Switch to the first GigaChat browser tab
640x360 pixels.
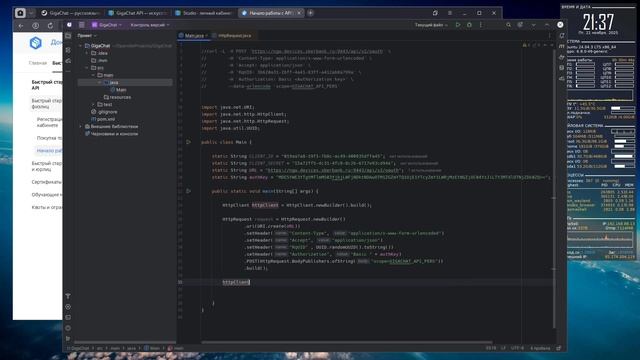[71, 13]
